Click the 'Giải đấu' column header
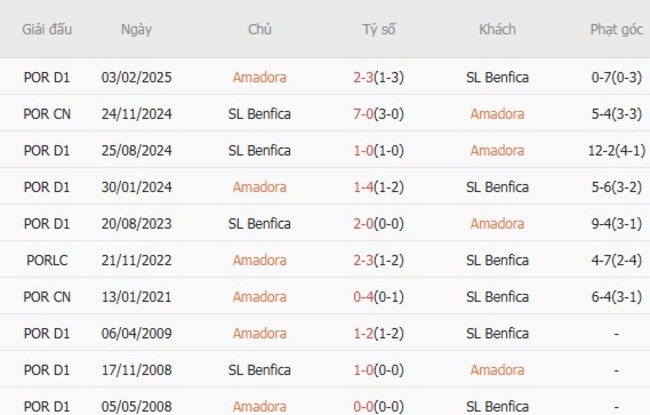 coord(47,29)
